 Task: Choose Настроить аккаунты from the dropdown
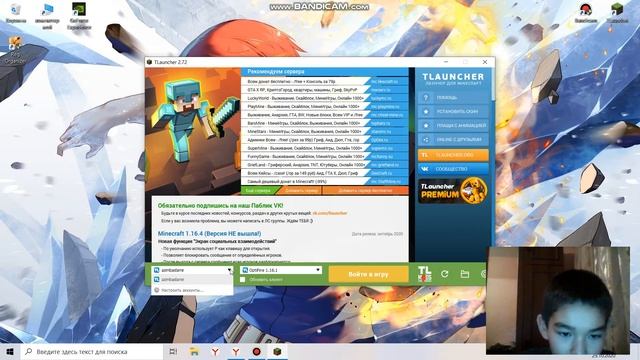192,290
